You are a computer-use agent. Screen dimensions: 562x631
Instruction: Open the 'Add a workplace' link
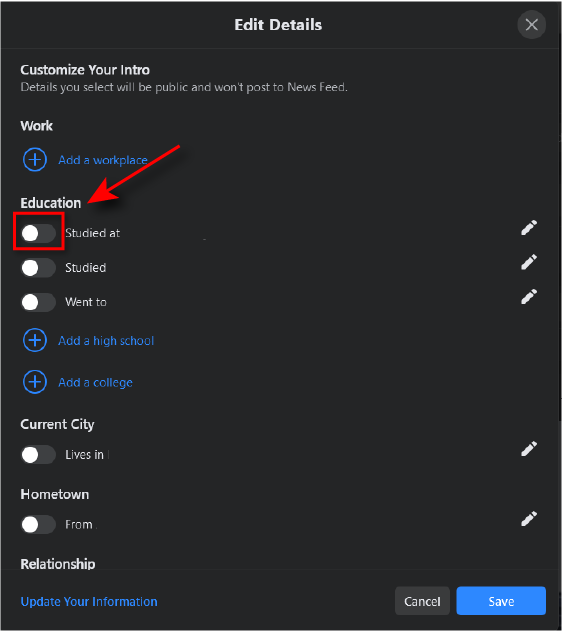(x=103, y=160)
